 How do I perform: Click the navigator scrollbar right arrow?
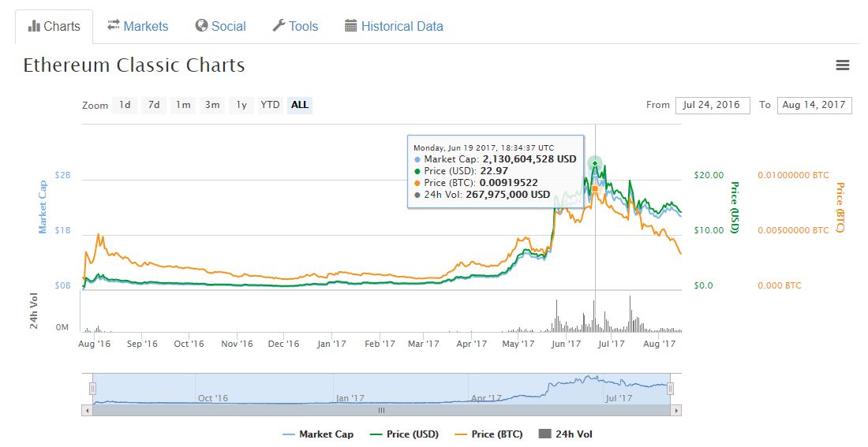click(676, 411)
